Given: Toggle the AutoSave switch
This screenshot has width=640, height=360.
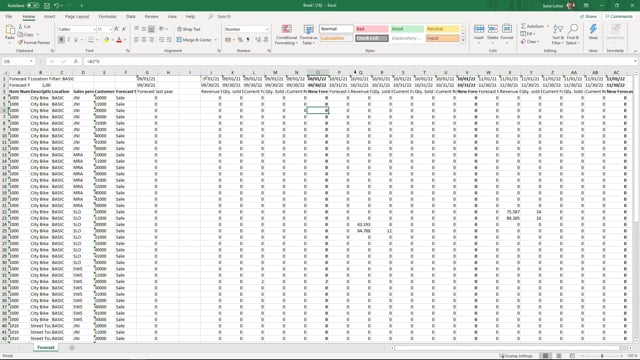Looking at the screenshot, I should pos(33,6).
